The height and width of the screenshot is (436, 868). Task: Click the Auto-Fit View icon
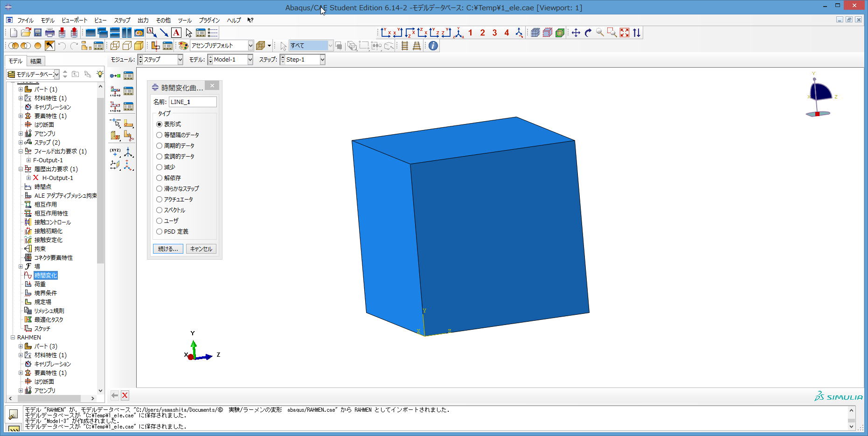pyautogui.click(x=625, y=33)
